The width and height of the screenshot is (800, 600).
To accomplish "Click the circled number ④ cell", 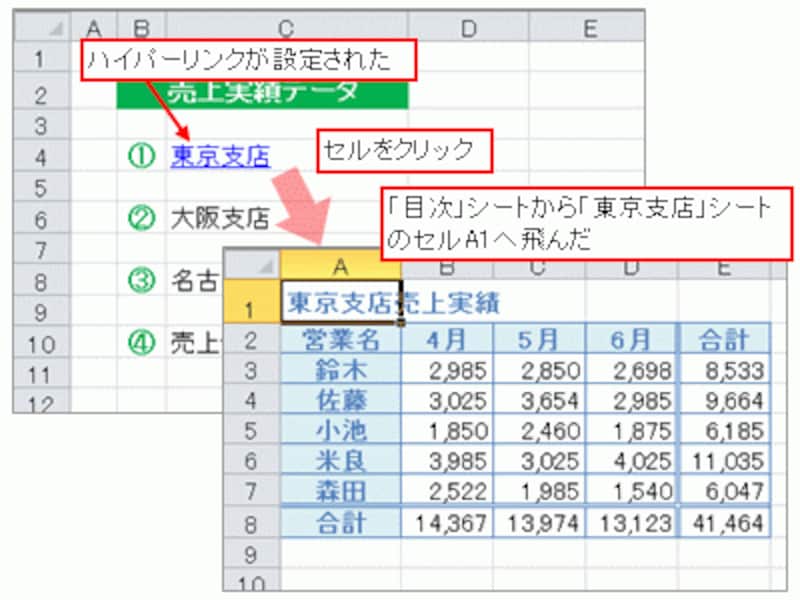I will tap(141, 343).
